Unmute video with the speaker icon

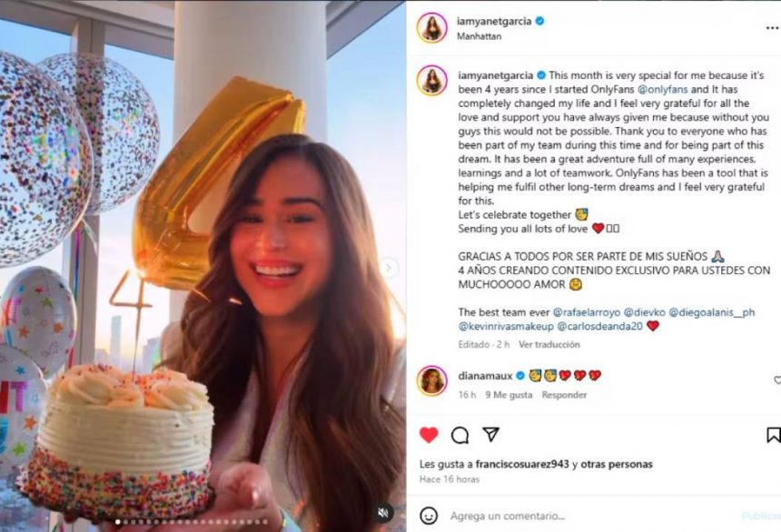pyautogui.click(x=383, y=513)
